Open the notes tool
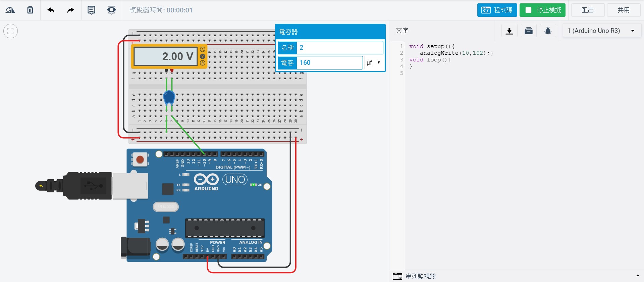 coord(91,10)
